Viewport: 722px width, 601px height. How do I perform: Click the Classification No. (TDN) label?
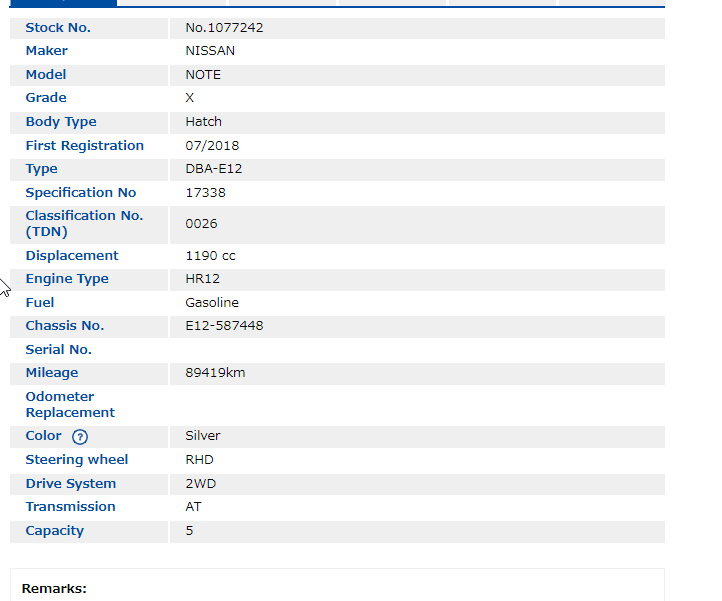[x=84, y=224]
